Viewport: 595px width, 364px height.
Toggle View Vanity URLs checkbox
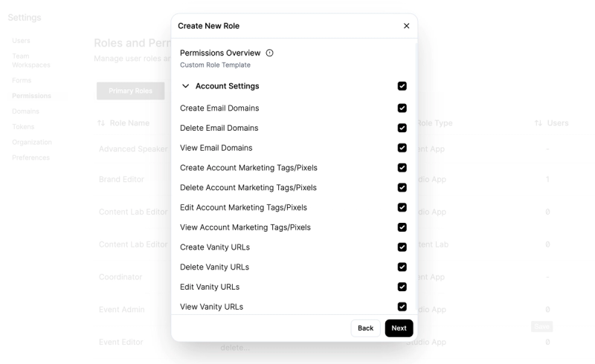tap(402, 307)
